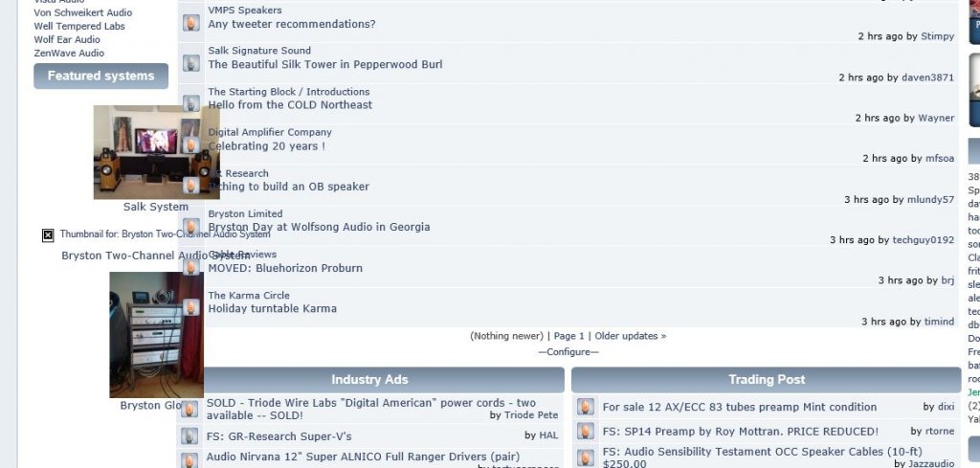
Task: Open 'Hello from the COLD Northeast' thread
Action: pos(290,105)
